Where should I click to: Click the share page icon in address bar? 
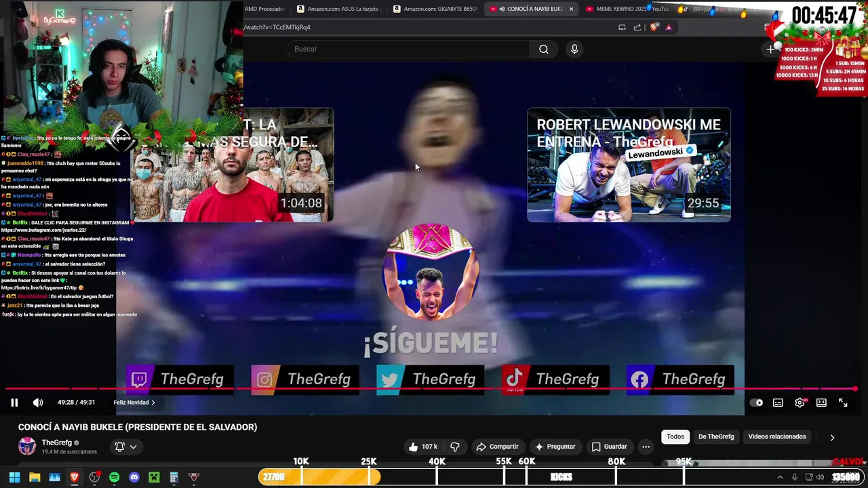coord(637,27)
